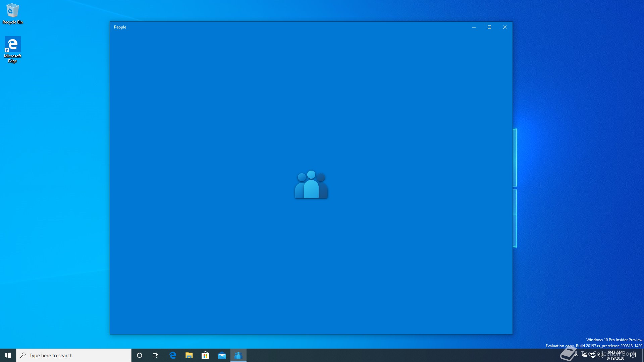This screenshot has width=644, height=362.
Task: Maximize the People window
Action: 489,27
